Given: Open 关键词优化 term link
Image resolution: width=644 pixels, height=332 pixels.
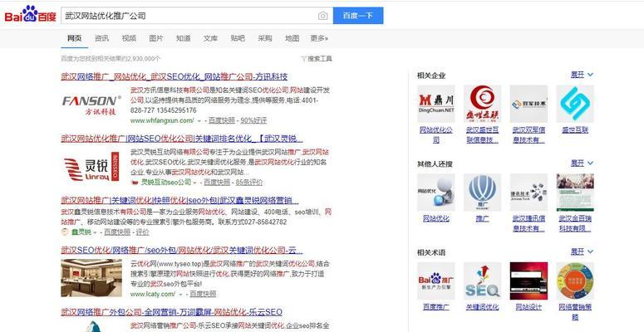Looking at the screenshot, I should click(x=483, y=307).
